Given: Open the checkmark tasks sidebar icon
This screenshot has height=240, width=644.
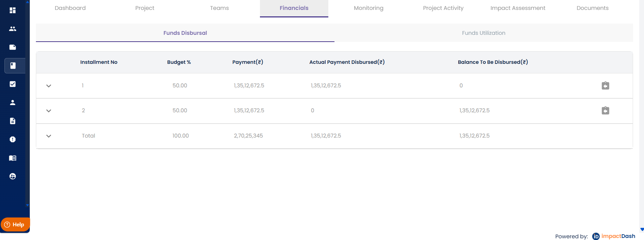Looking at the screenshot, I should [x=13, y=84].
